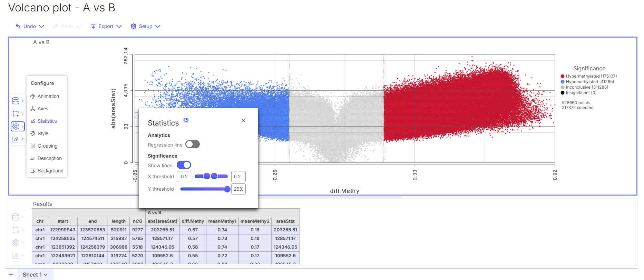Image resolution: width=644 pixels, height=280 pixels.
Task: Enable the Regression line toggle
Action: [x=192, y=144]
